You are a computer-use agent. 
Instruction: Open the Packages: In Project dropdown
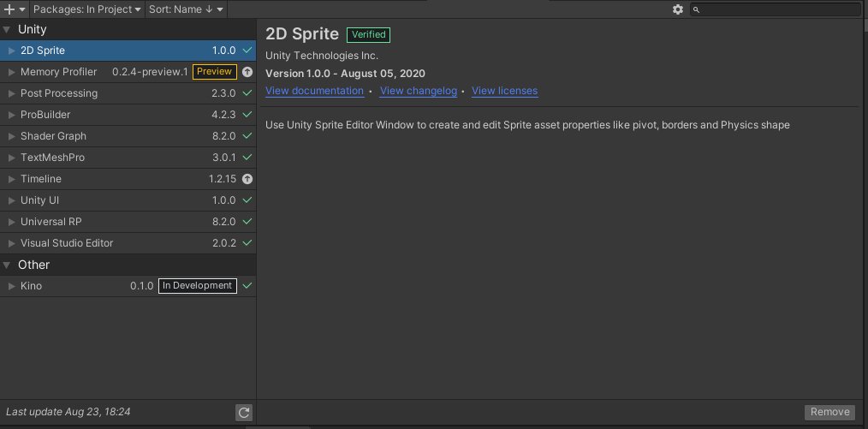tap(88, 9)
